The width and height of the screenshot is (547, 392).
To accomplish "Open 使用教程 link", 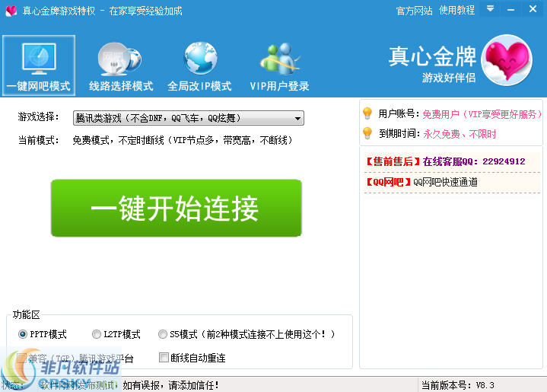I will point(456,11).
